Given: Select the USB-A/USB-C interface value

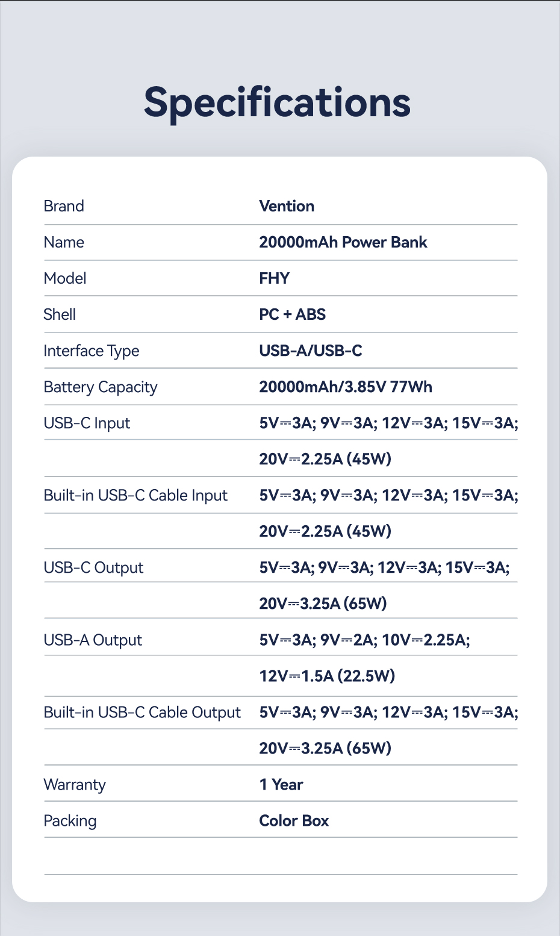Looking at the screenshot, I should click(x=311, y=351).
